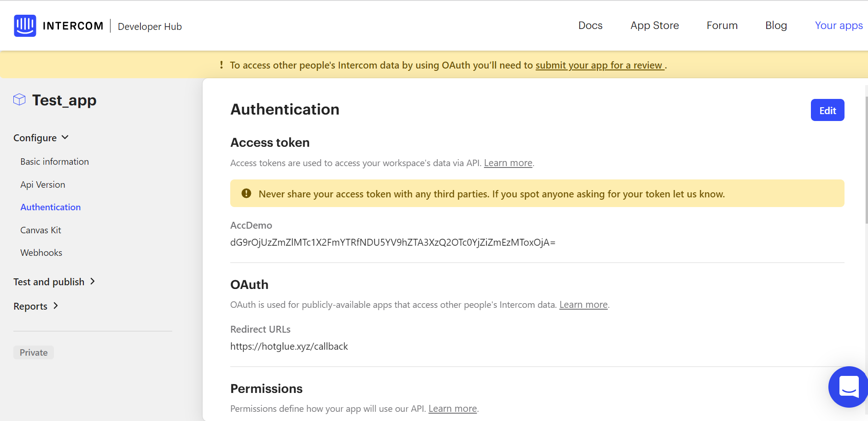The height and width of the screenshot is (421, 868).
Task: Open Canvas Kit settings
Action: pyautogui.click(x=41, y=230)
